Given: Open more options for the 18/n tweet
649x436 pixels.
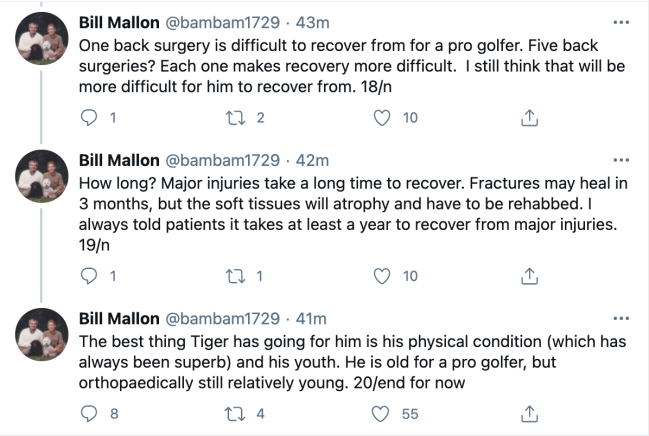Looking at the screenshot, I should click(621, 22).
